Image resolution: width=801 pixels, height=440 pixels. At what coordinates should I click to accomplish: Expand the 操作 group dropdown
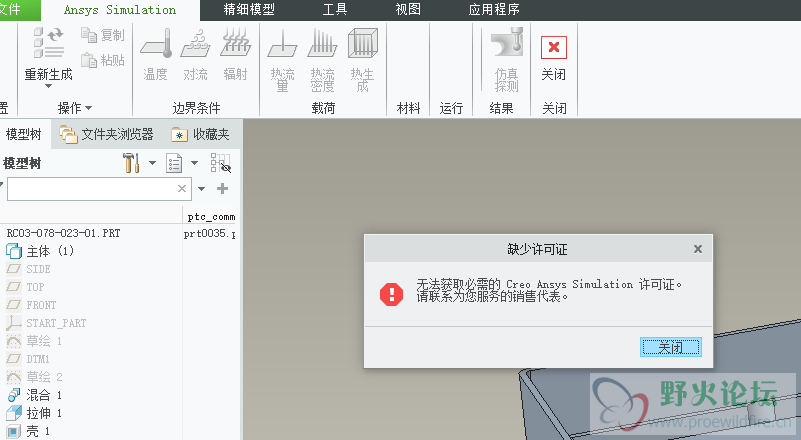[x=75, y=108]
